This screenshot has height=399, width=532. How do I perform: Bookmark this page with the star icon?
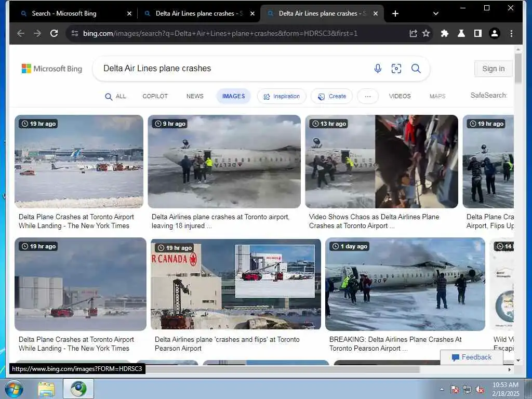click(x=426, y=33)
